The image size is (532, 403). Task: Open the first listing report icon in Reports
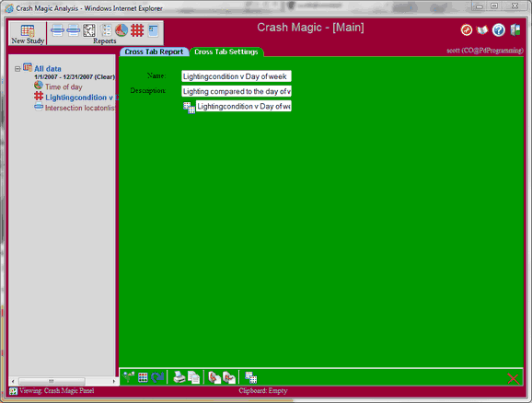[57, 30]
